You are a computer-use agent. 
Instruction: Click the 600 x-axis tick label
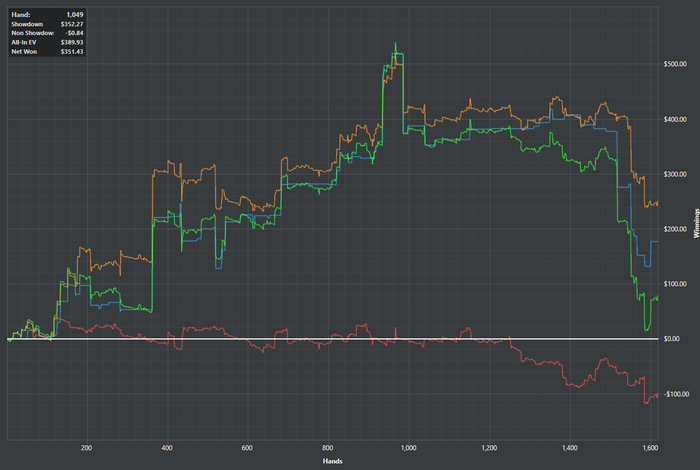tap(247, 448)
